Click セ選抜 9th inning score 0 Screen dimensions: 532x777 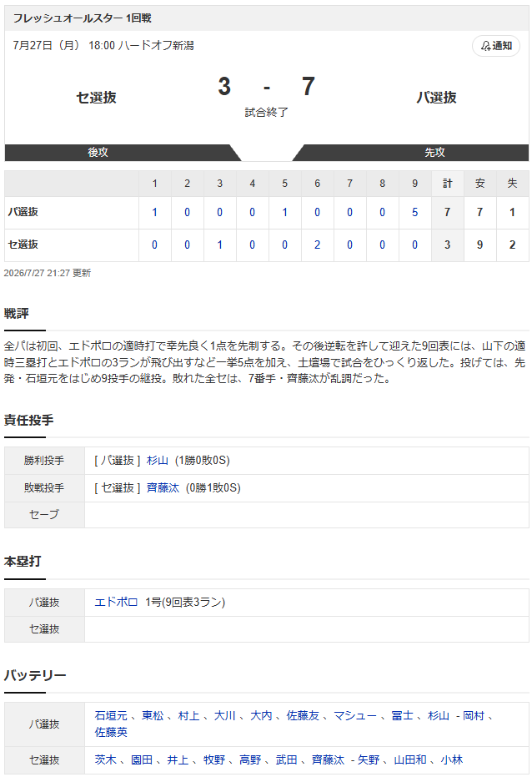tap(414, 245)
